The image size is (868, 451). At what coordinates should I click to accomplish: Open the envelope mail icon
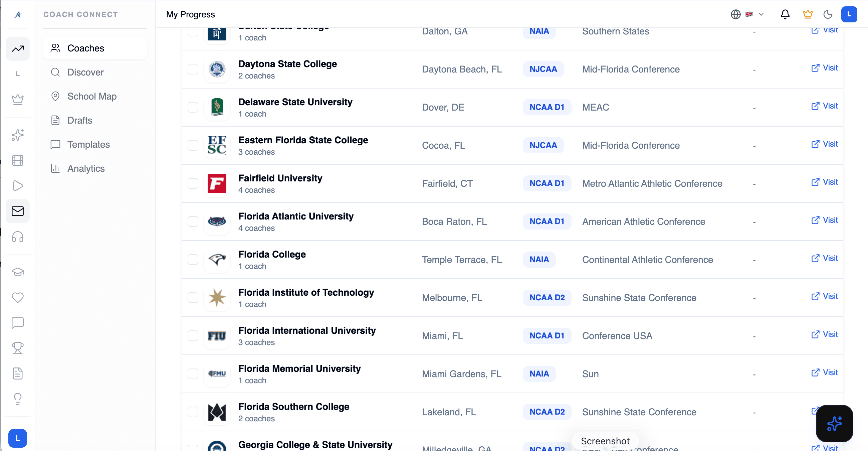pyautogui.click(x=17, y=211)
